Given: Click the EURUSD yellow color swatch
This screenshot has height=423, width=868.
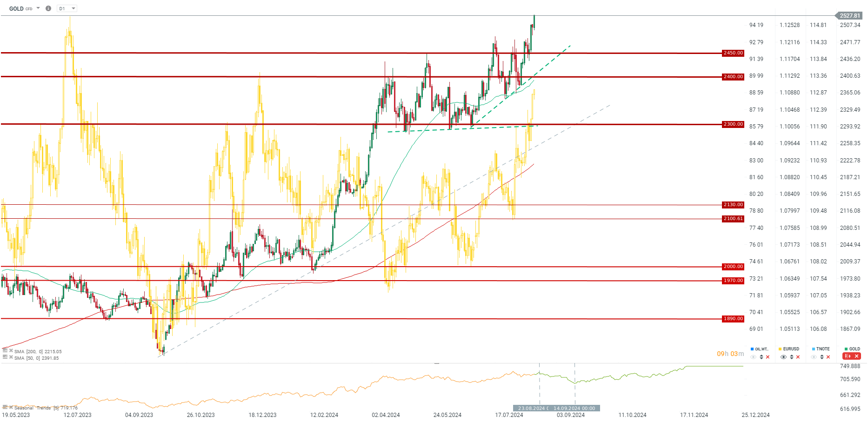Looking at the screenshot, I should click(780, 349).
